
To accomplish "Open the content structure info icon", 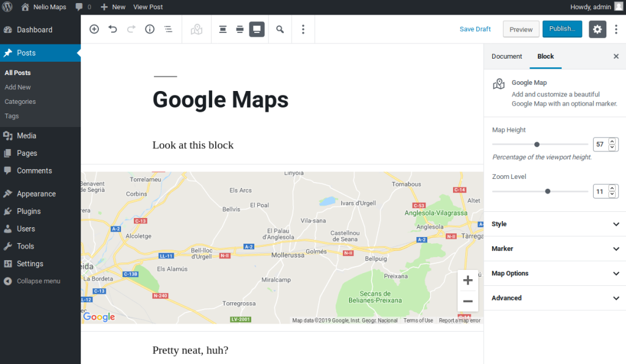I will (150, 29).
